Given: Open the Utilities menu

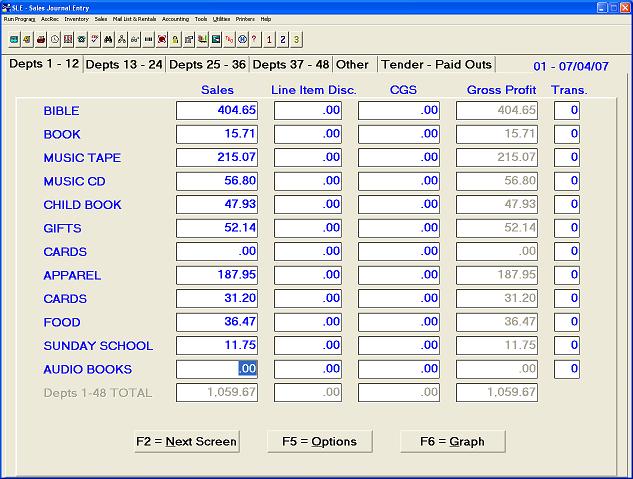Looking at the screenshot, I should tap(221, 19).
